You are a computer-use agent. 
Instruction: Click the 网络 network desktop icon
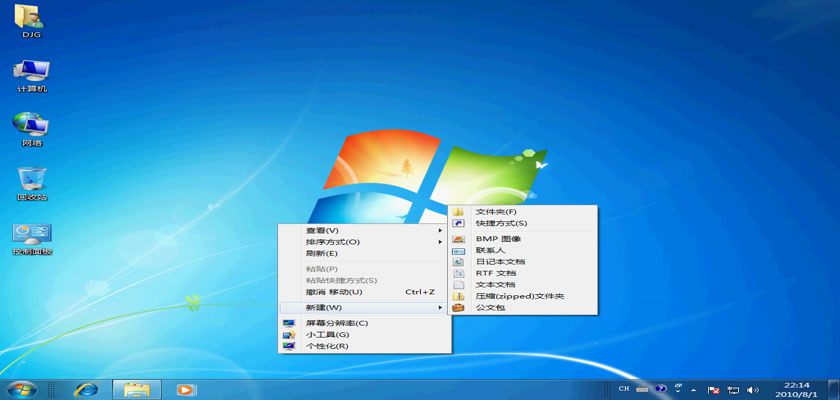point(30,126)
